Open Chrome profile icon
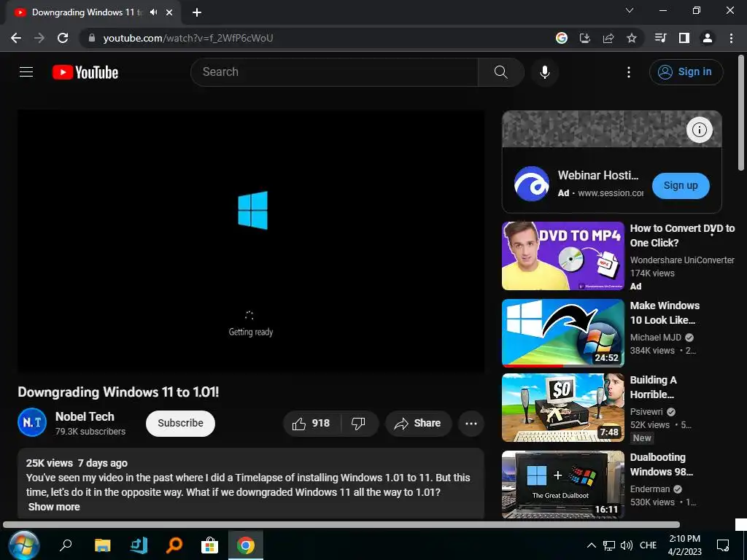Image resolution: width=747 pixels, height=560 pixels. tap(708, 38)
